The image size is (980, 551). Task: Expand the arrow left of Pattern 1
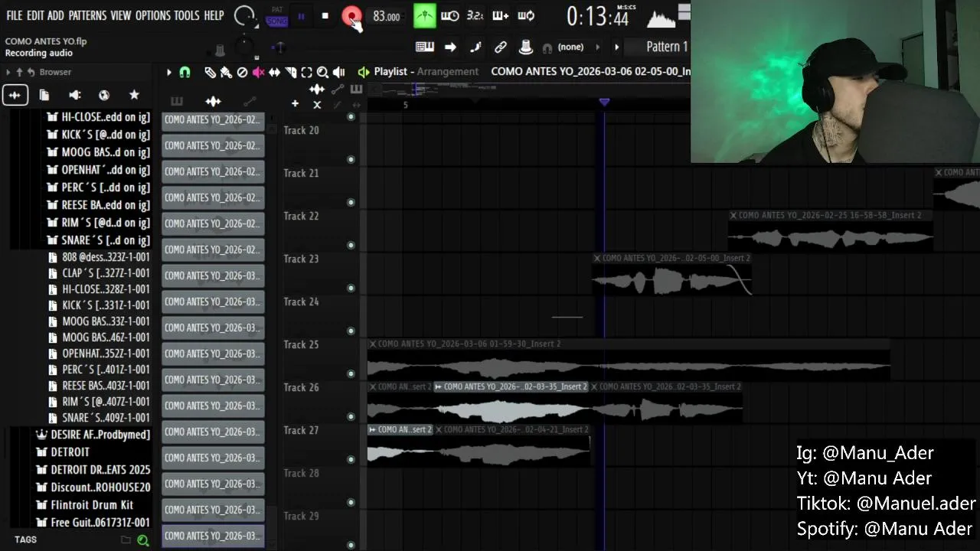tap(616, 47)
